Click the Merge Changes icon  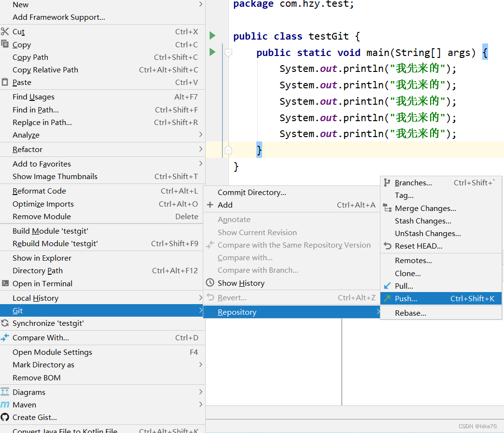pos(387,208)
